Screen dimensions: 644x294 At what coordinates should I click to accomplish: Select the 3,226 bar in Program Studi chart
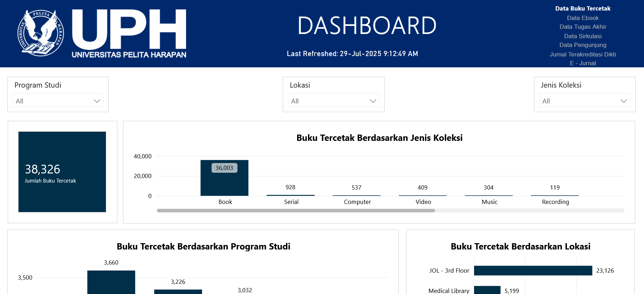pos(178,292)
